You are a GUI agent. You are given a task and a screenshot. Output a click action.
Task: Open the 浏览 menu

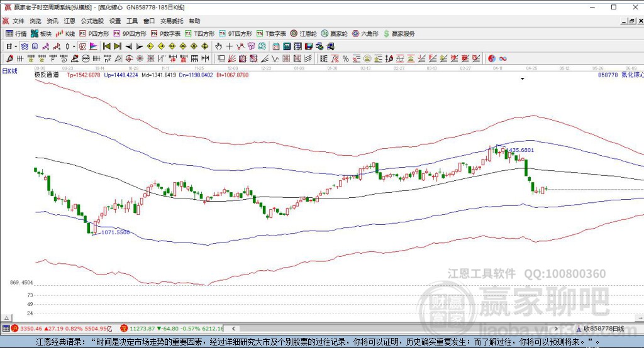pos(35,21)
